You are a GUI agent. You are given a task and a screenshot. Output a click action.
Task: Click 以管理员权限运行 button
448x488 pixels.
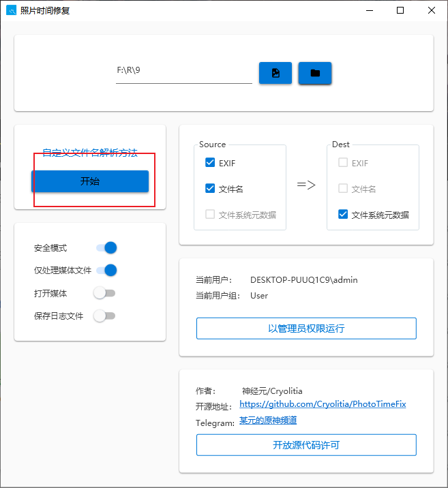(306, 329)
